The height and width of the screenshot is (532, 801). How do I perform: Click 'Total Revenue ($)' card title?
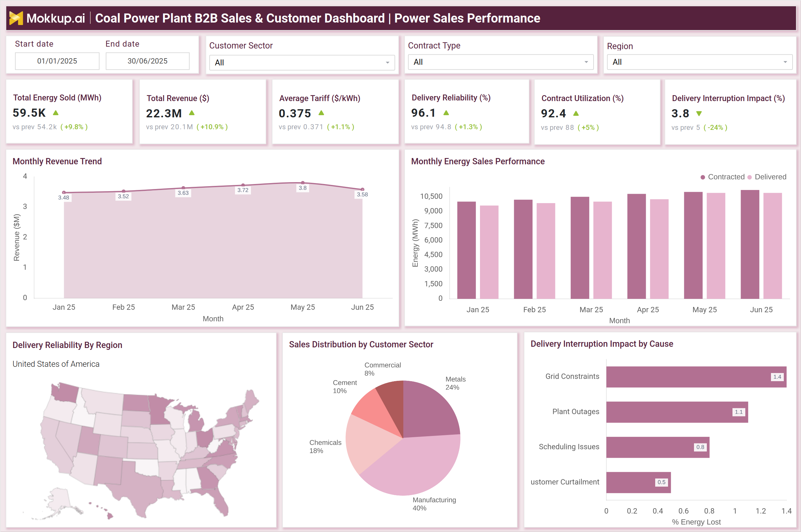(x=178, y=98)
